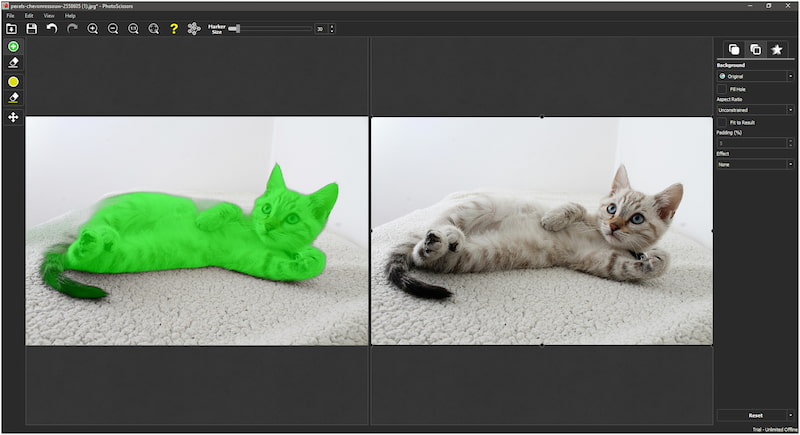Undo the last action

pyautogui.click(x=52, y=29)
